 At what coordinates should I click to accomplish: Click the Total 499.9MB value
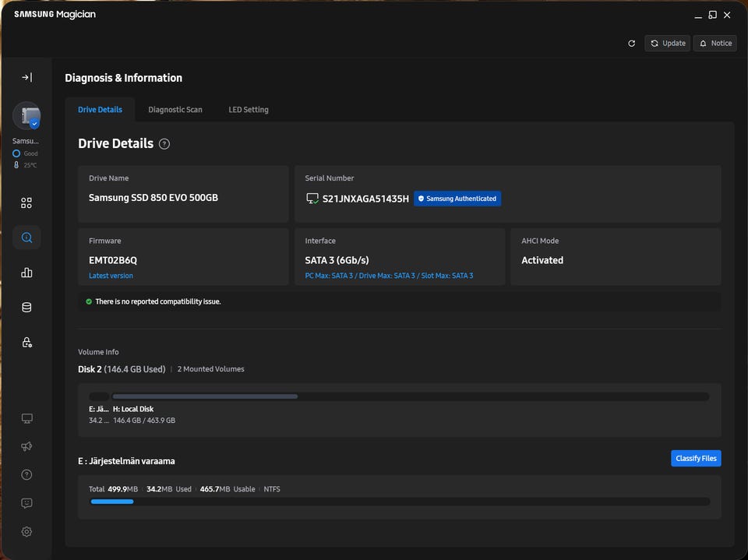point(113,489)
